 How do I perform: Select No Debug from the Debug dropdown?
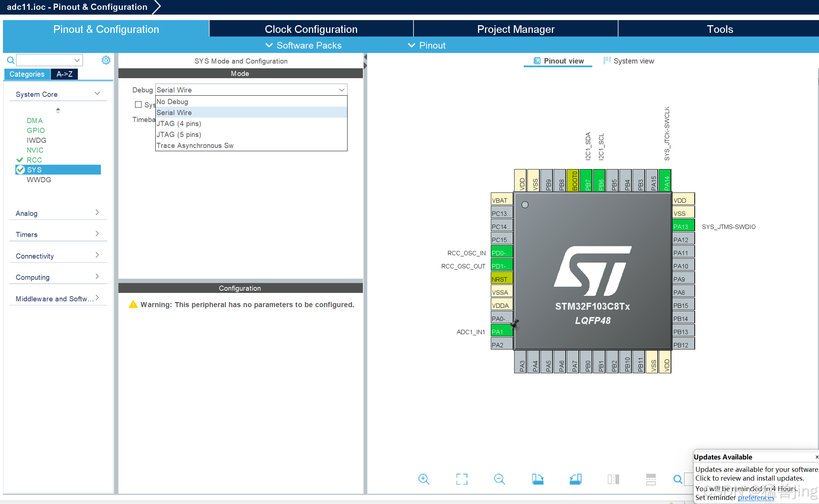172,102
